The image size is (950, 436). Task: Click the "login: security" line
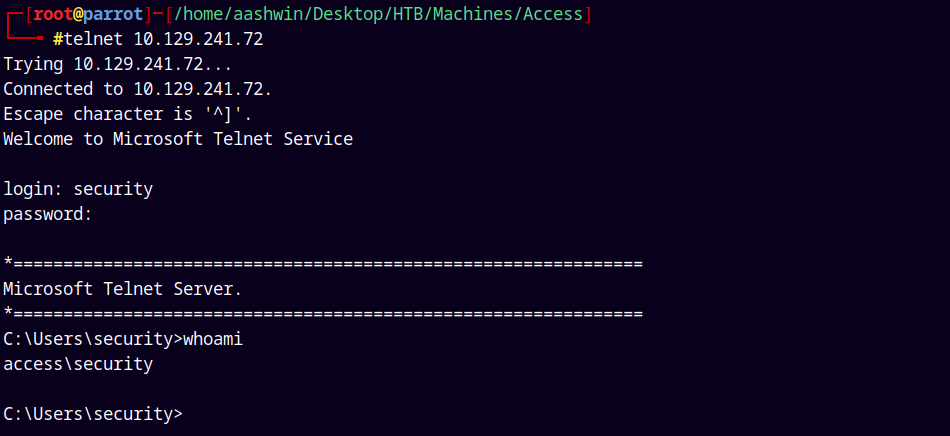coord(78,189)
